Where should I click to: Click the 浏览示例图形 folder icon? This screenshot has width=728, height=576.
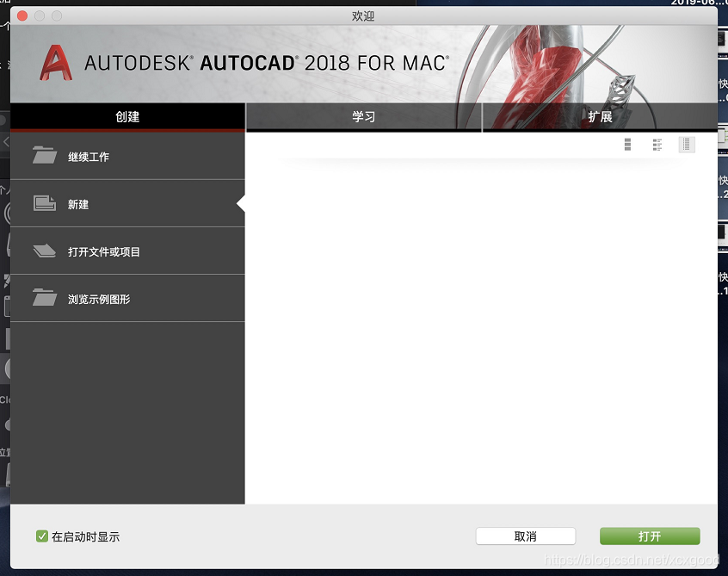pyautogui.click(x=45, y=297)
